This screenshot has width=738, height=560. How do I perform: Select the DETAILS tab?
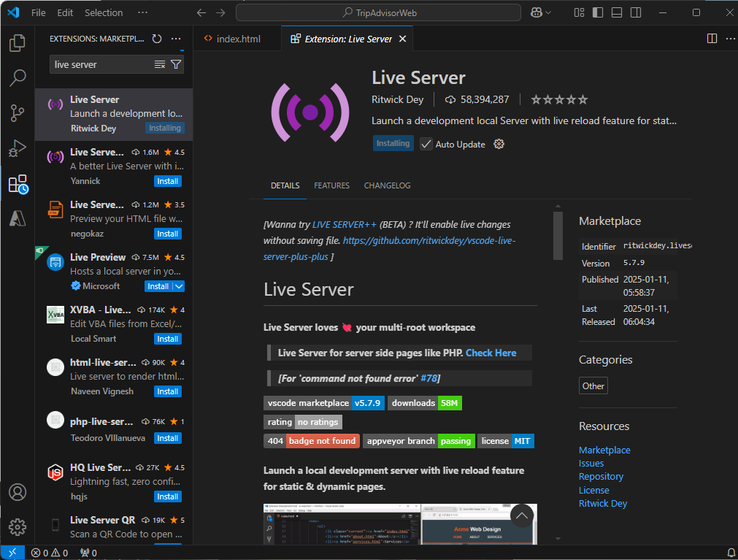[285, 185]
